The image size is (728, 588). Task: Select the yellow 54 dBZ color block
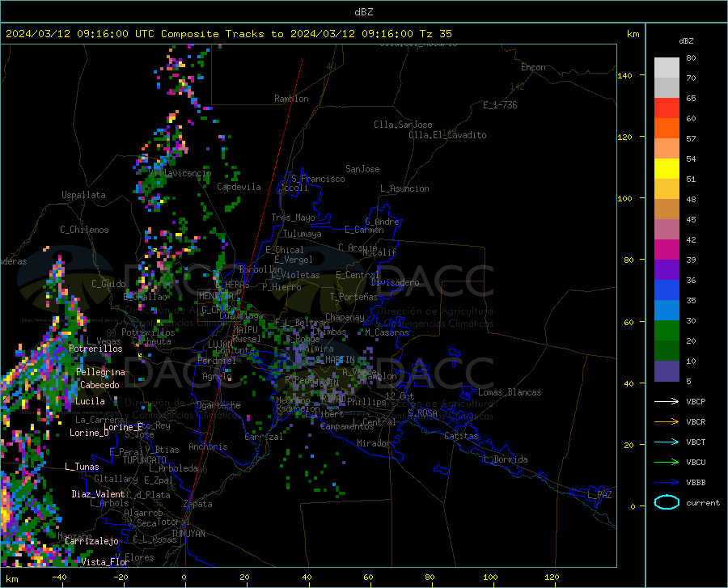coord(667,168)
